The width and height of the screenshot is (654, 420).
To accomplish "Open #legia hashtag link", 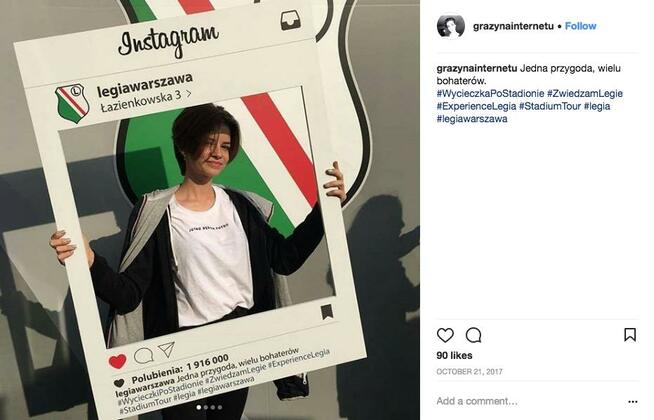I will [597, 106].
